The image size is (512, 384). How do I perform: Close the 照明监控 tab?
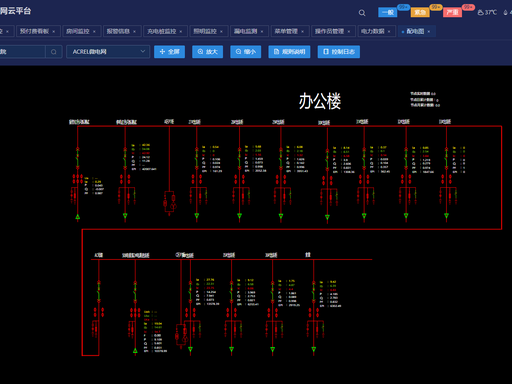[221, 32]
